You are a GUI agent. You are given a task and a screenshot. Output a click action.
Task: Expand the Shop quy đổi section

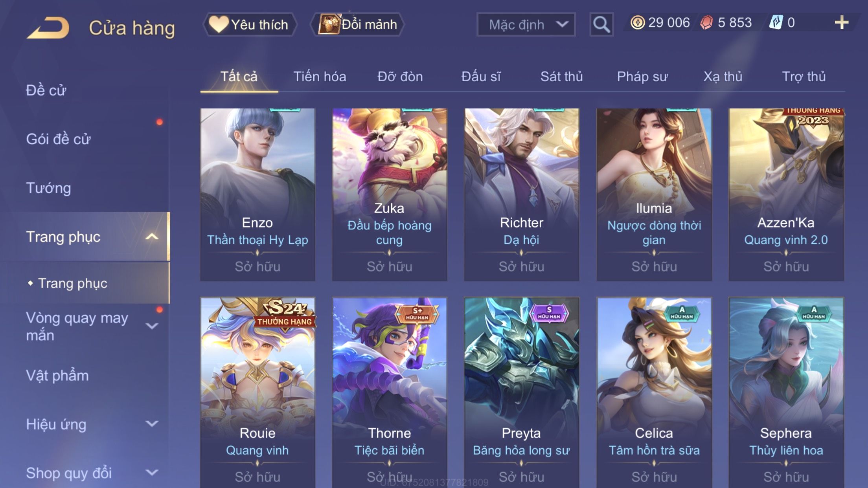(152, 472)
